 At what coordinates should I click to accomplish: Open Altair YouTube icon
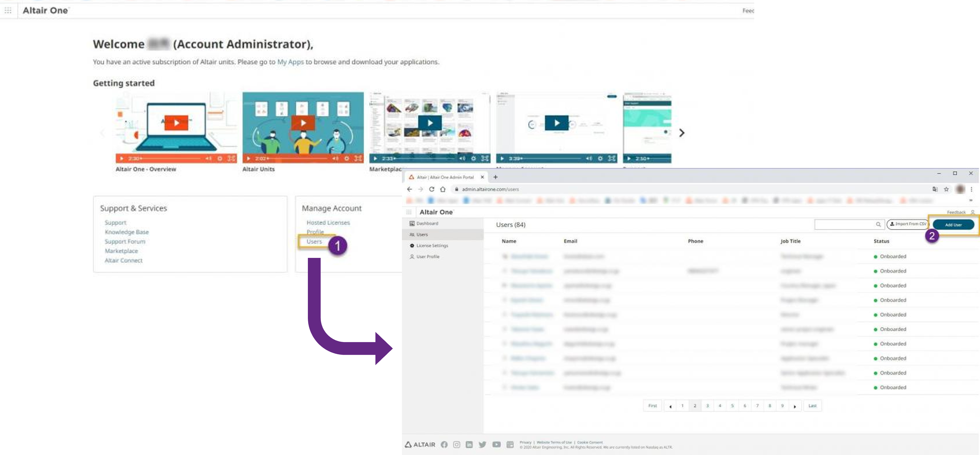(496, 444)
